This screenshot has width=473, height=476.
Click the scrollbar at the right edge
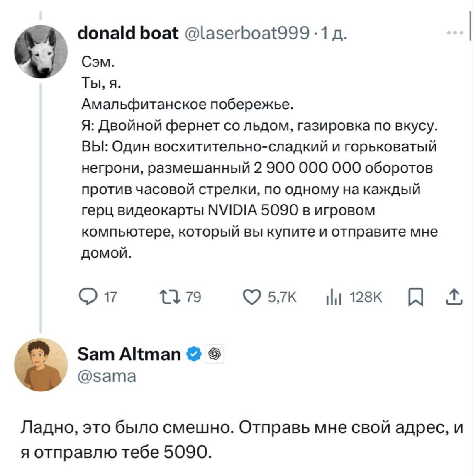click(x=470, y=26)
